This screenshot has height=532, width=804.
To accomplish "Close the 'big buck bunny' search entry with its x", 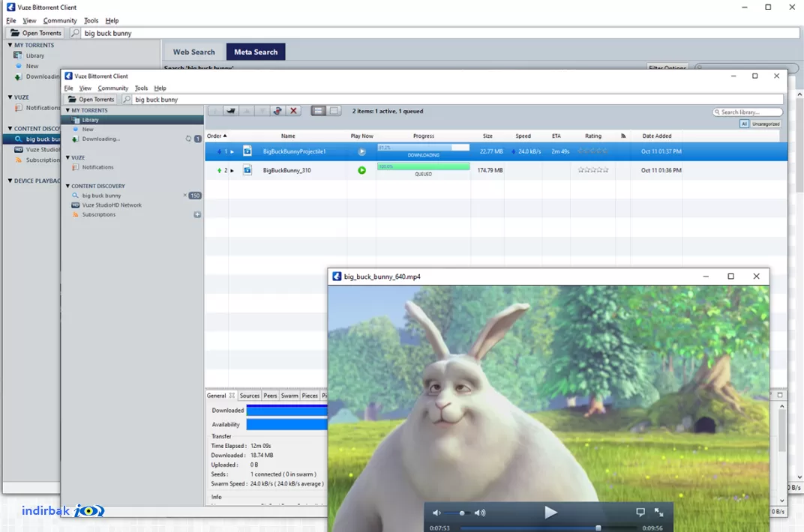I will click(x=185, y=195).
